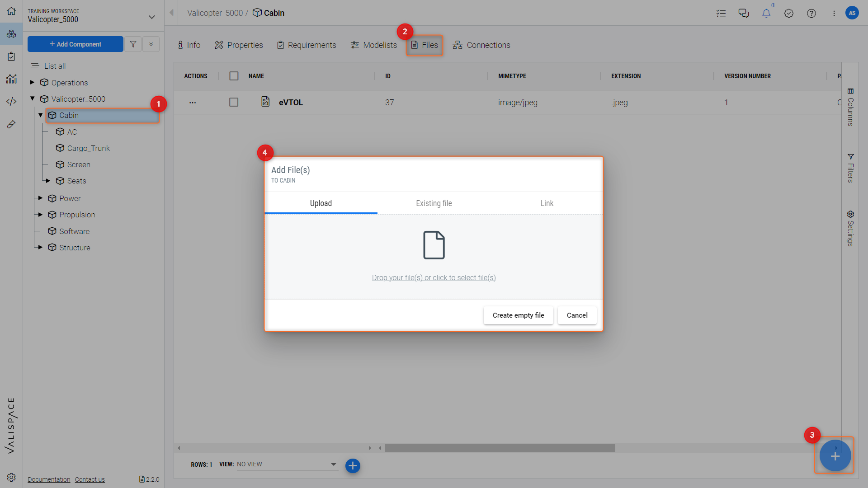Switch to the Properties tab
Screen dimensions: 868x488
(x=239, y=45)
